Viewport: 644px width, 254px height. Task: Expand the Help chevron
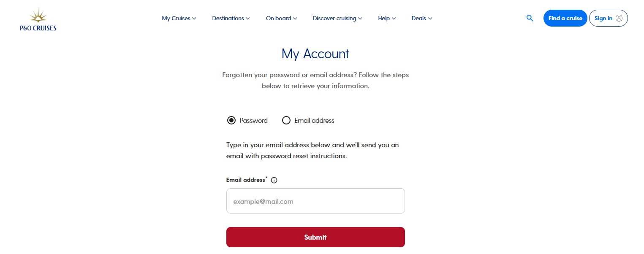394,19
